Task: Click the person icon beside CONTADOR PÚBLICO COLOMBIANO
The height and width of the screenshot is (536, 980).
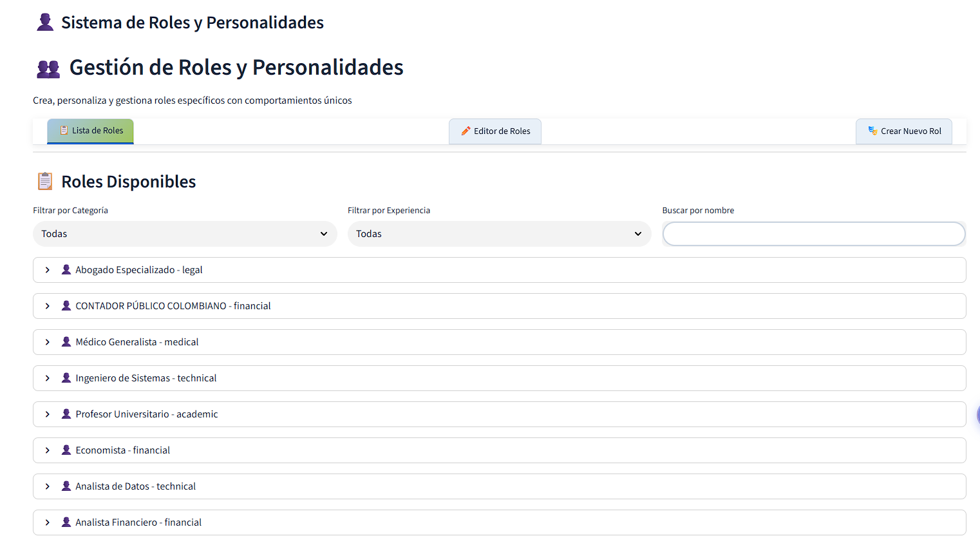Action: point(66,306)
